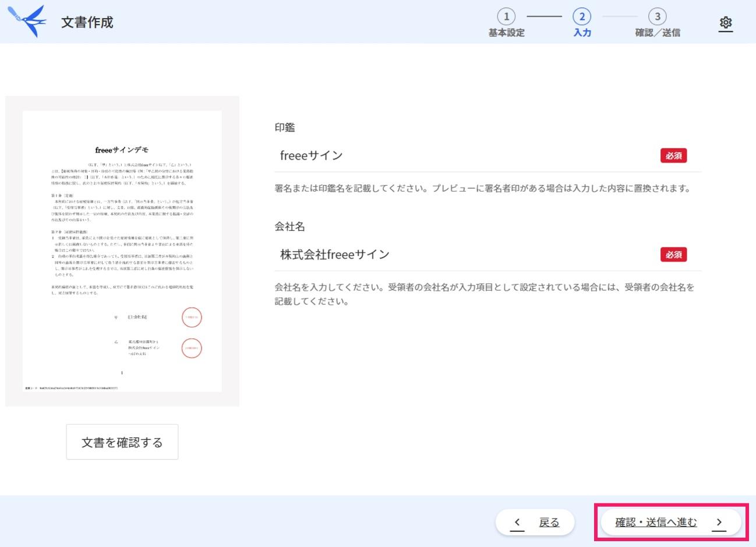Click the 会社名 field label

pos(290,227)
